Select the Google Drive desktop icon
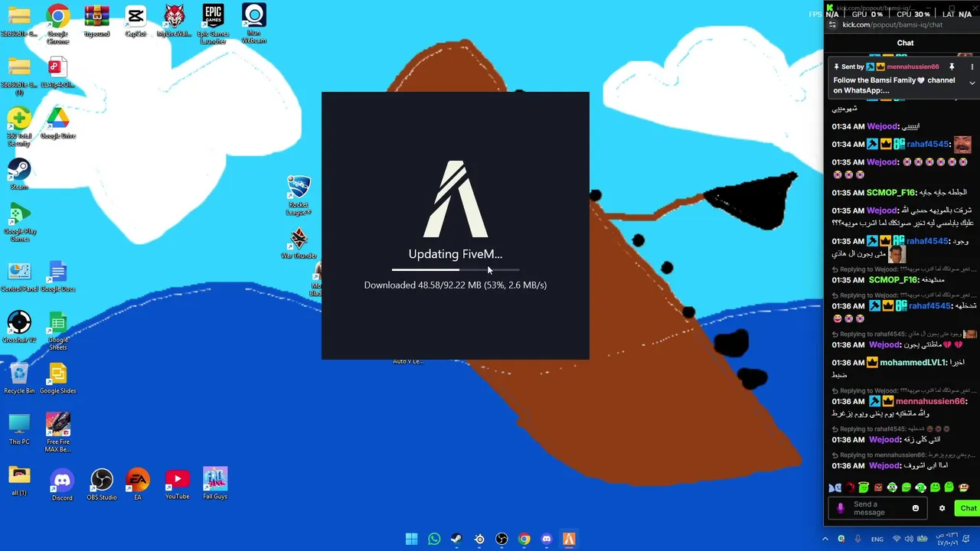This screenshot has width=980, height=551. [x=58, y=123]
